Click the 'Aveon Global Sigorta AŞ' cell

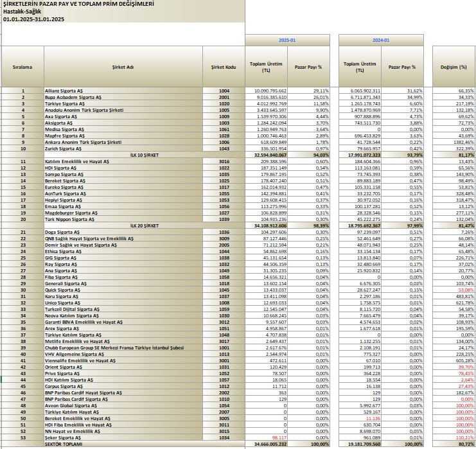(123, 405)
